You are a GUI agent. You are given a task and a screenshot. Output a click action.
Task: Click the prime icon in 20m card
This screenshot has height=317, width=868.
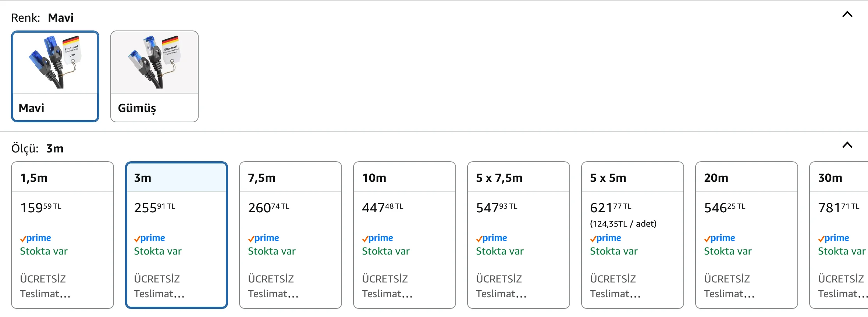[720, 238]
